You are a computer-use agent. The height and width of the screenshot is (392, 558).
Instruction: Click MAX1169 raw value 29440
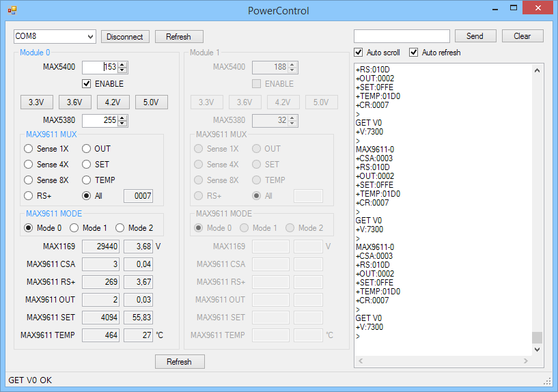click(x=100, y=247)
